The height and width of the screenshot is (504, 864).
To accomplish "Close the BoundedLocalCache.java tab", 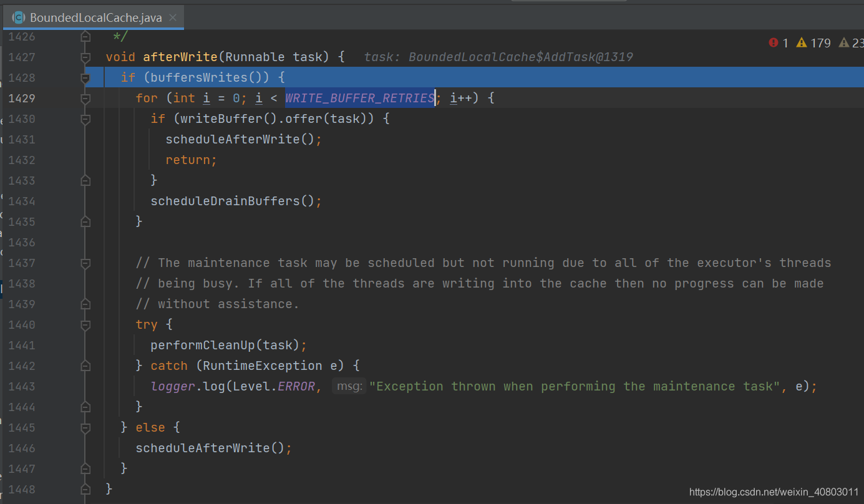I will point(173,18).
